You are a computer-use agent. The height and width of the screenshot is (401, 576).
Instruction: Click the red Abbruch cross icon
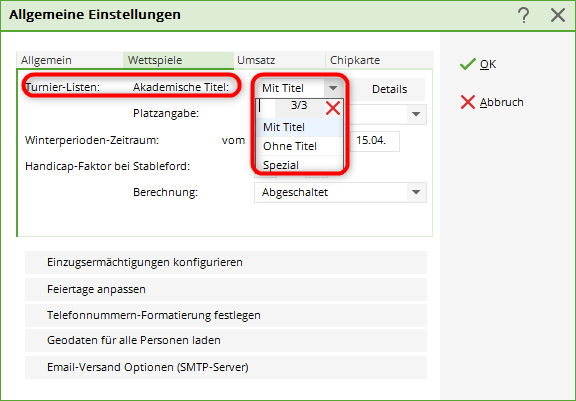pyautogui.click(x=468, y=102)
